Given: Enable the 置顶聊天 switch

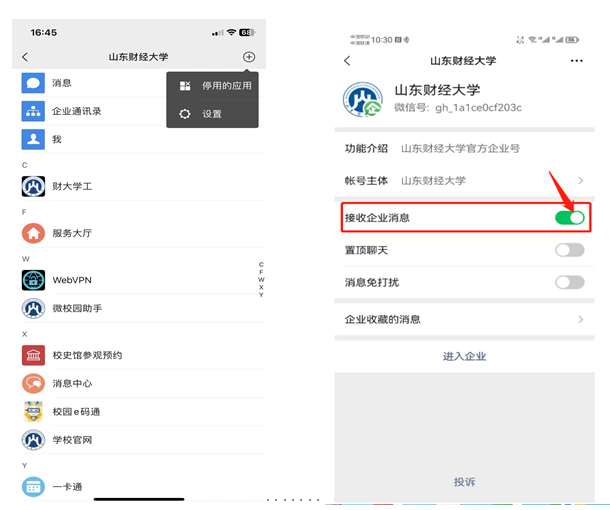Looking at the screenshot, I should click(x=569, y=250).
